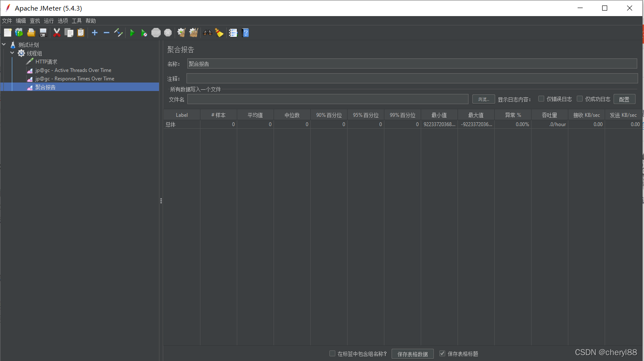Open the 编辑 menu
The width and height of the screenshot is (644, 361).
21,21
